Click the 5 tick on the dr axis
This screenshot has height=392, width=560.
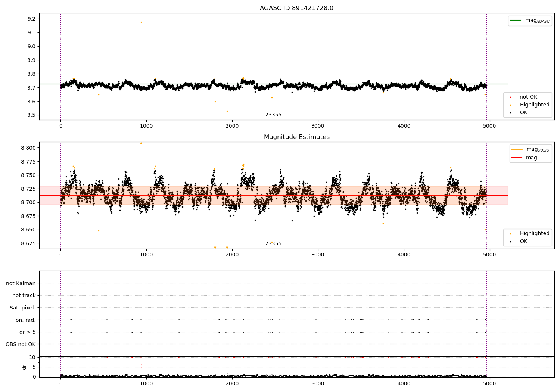[34, 367]
